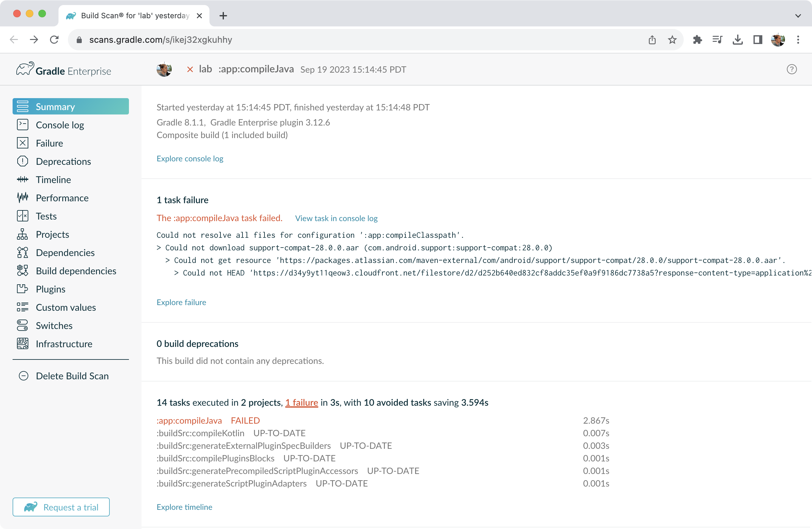Click the Delete Build Scan option
Viewport: 812px width, 529px height.
72,376
